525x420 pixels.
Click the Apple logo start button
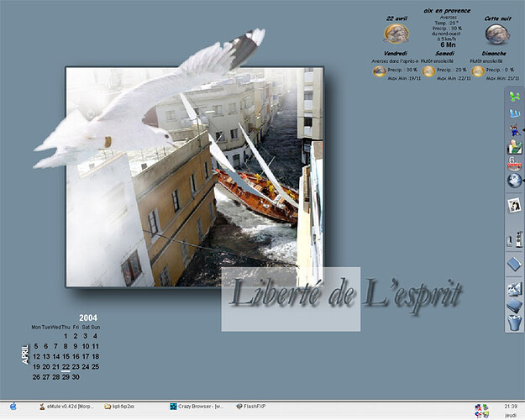(x=13, y=407)
